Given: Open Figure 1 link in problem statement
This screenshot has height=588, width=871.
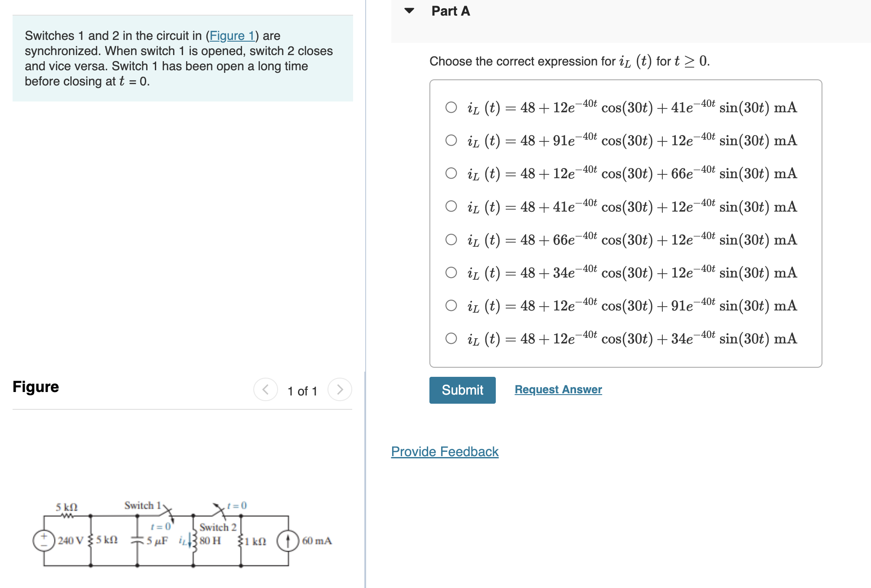Looking at the screenshot, I should [232, 36].
